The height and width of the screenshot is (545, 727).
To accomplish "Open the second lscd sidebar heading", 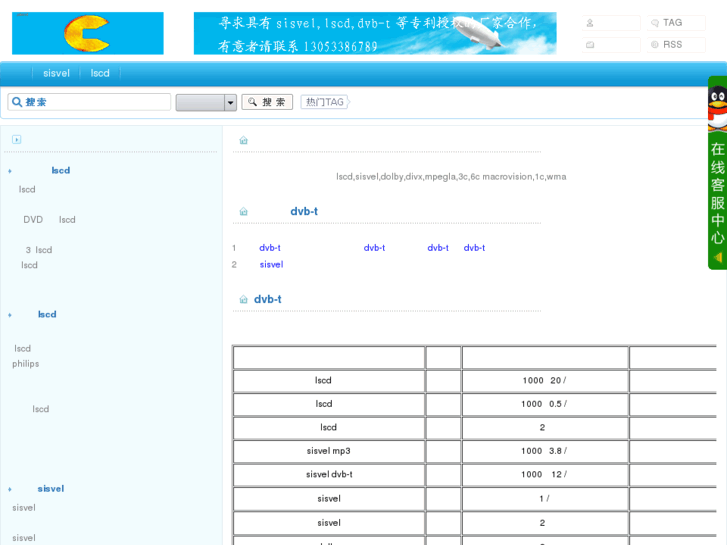I will (47, 314).
